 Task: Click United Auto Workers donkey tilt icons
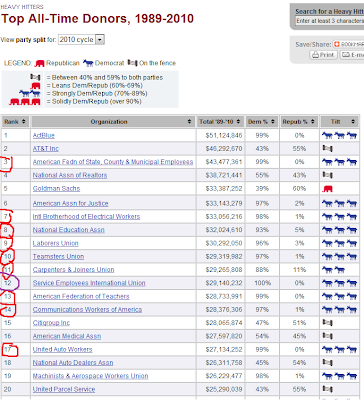(339, 349)
